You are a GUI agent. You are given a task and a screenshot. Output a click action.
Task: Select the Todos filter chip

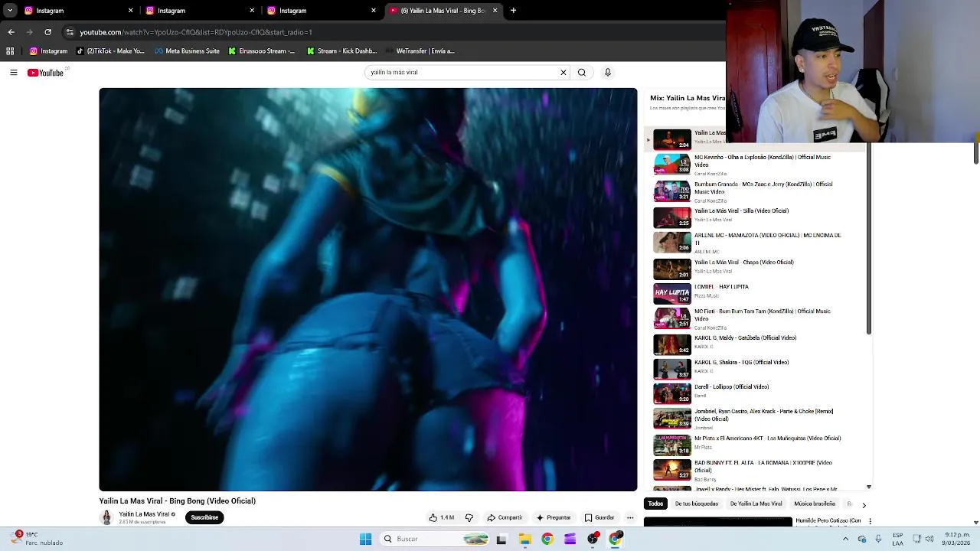click(x=656, y=504)
